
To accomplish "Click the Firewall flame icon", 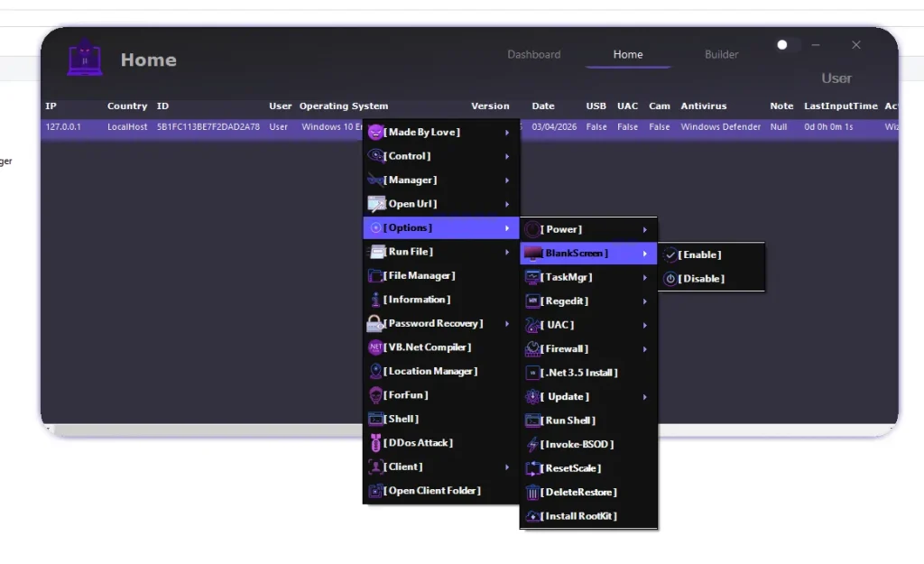I will [x=532, y=348].
